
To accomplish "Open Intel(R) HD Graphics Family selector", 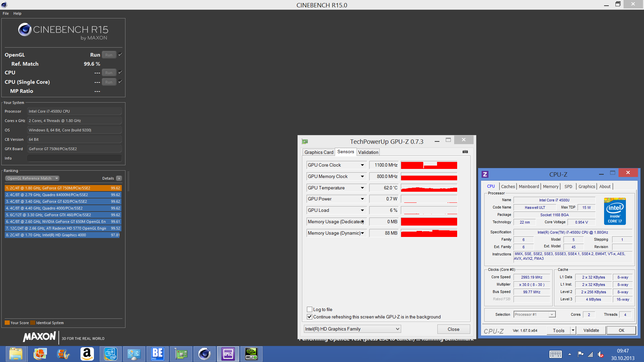I will (352, 329).
